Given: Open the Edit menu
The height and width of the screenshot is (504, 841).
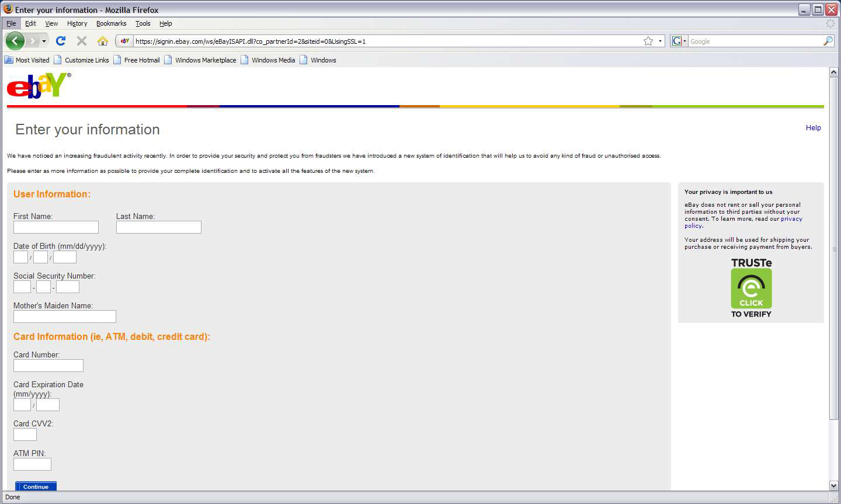Looking at the screenshot, I should click(30, 23).
